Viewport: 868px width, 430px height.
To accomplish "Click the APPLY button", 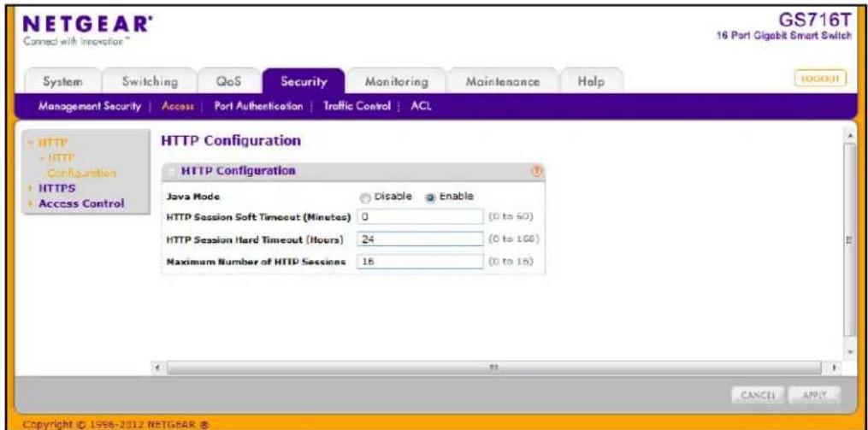I will [x=814, y=395].
